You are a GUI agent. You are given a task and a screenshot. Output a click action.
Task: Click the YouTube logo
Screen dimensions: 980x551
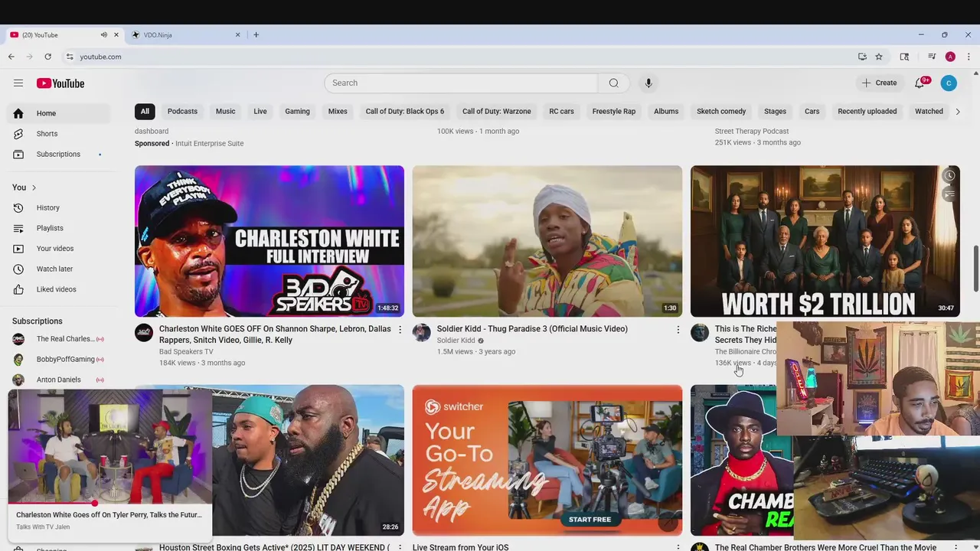point(60,83)
